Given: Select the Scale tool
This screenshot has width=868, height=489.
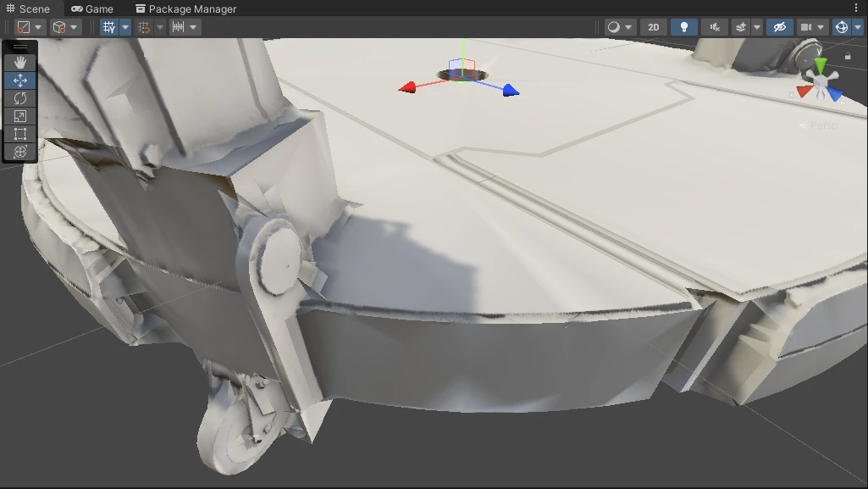Looking at the screenshot, I should (20, 116).
